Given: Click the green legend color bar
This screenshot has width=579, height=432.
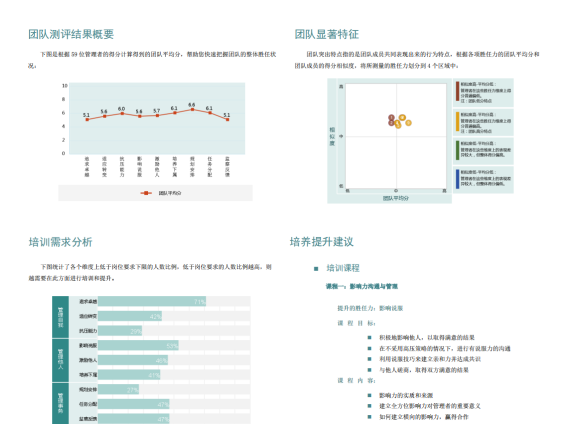Looking at the screenshot, I should (458, 150).
